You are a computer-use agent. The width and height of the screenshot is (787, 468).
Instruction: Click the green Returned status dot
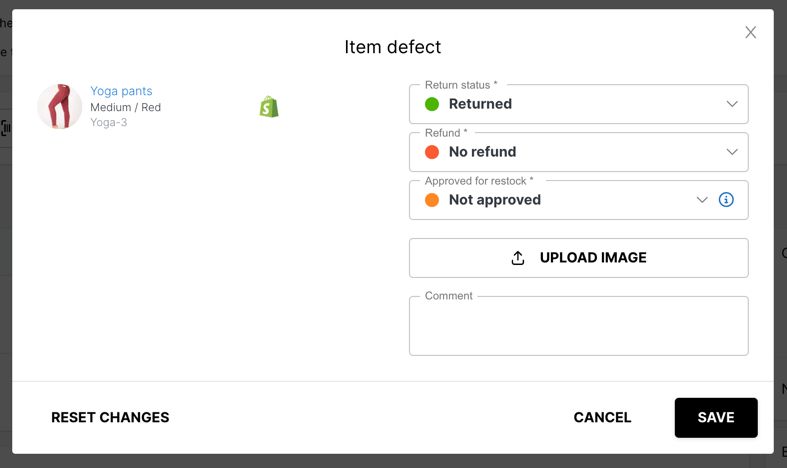[x=432, y=104]
